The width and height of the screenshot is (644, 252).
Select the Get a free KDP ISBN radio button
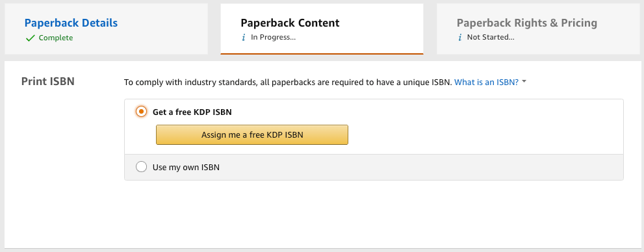click(141, 112)
